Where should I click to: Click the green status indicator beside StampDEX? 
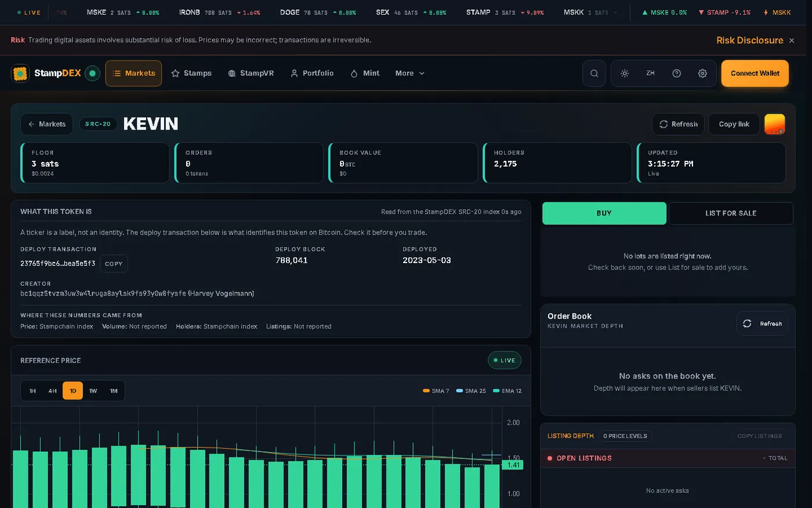pos(92,73)
